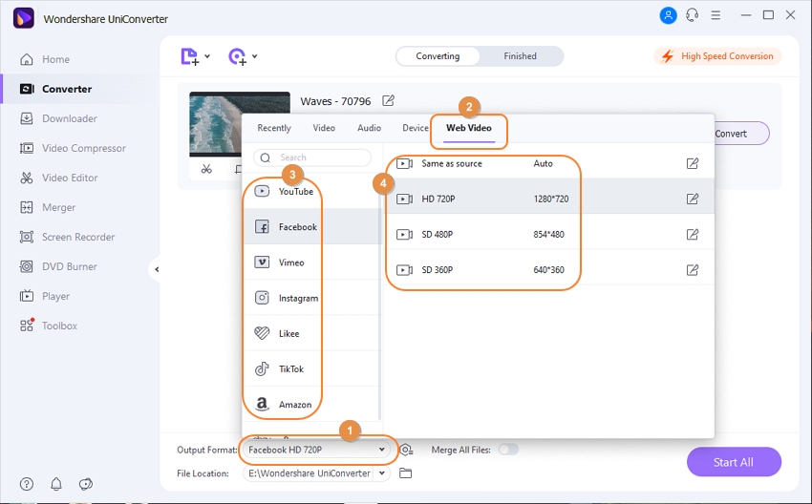Open the user account icon
The image size is (812, 504).
[x=668, y=15]
